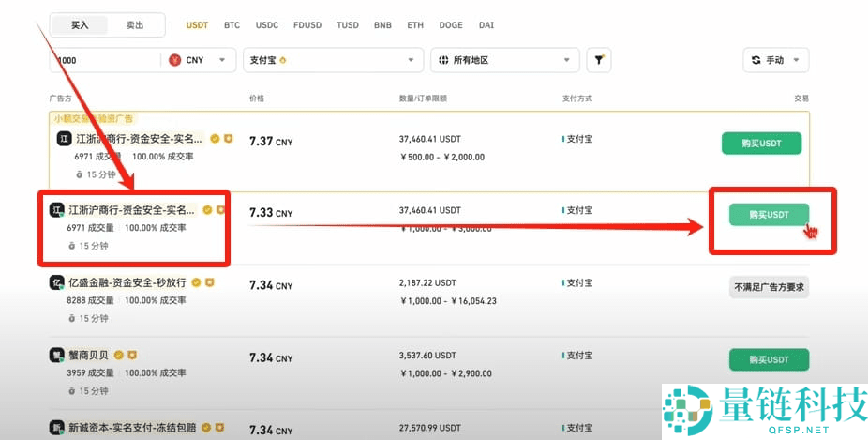Click the globe icon in region selector
Screen dimensions: 868x440
pyautogui.click(x=443, y=60)
